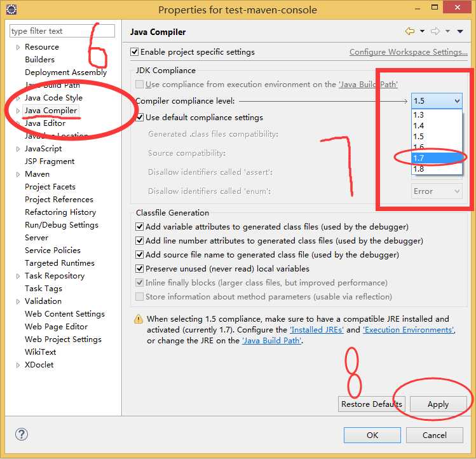Image resolution: width=476 pixels, height=459 pixels.
Task: Toggle Add source file name checkbox
Action: click(x=139, y=254)
